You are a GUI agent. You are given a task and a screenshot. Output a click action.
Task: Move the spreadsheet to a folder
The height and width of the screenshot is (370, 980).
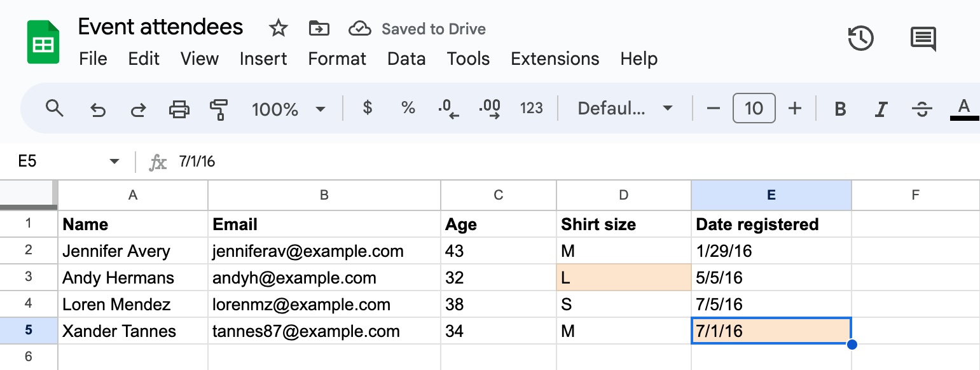319,28
